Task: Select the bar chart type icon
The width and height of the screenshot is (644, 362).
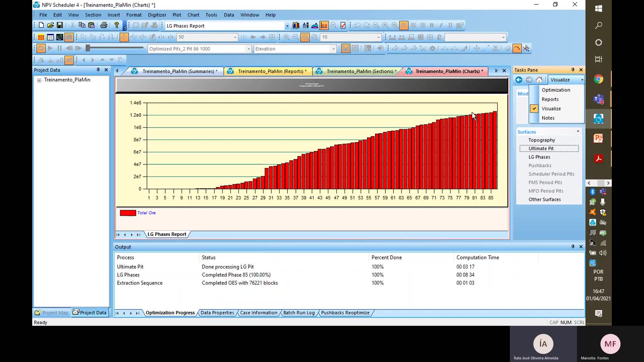Action: (x=296, y=25)
